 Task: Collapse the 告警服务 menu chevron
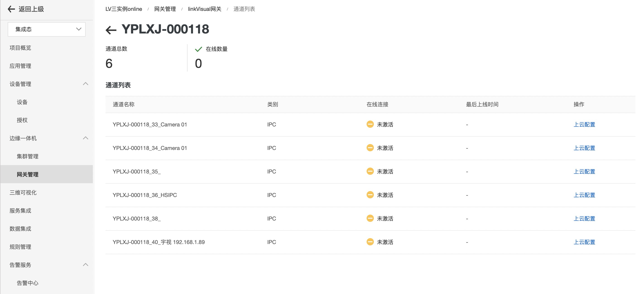tap(86, 265)
